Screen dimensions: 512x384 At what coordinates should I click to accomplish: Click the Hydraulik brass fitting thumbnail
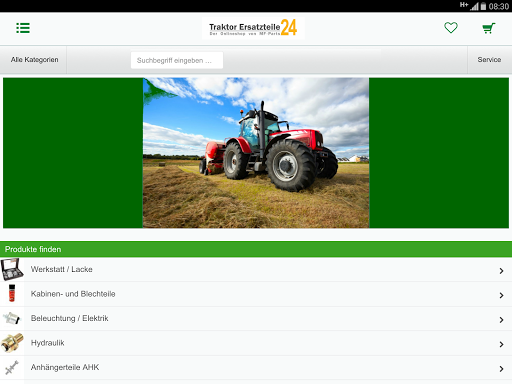12,343
